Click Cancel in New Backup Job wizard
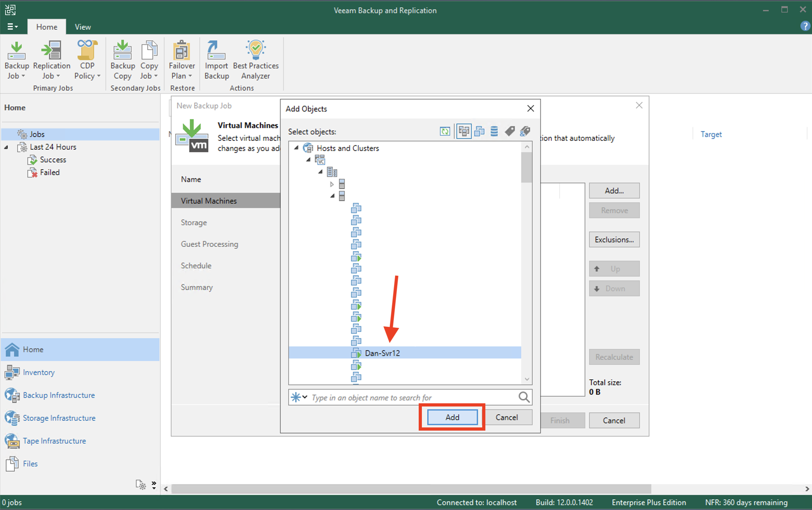Screen dimensions: 812x510 coord(614,421)
